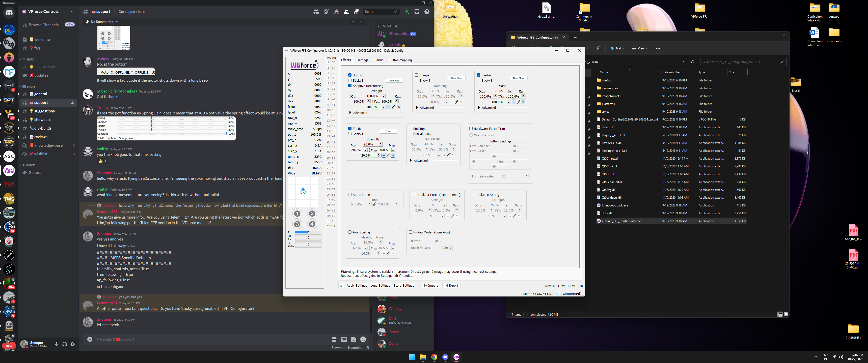Click the Spring link-axes chain icon
The height and width of the screenshot is (363, 868).
tap(394, 107)
